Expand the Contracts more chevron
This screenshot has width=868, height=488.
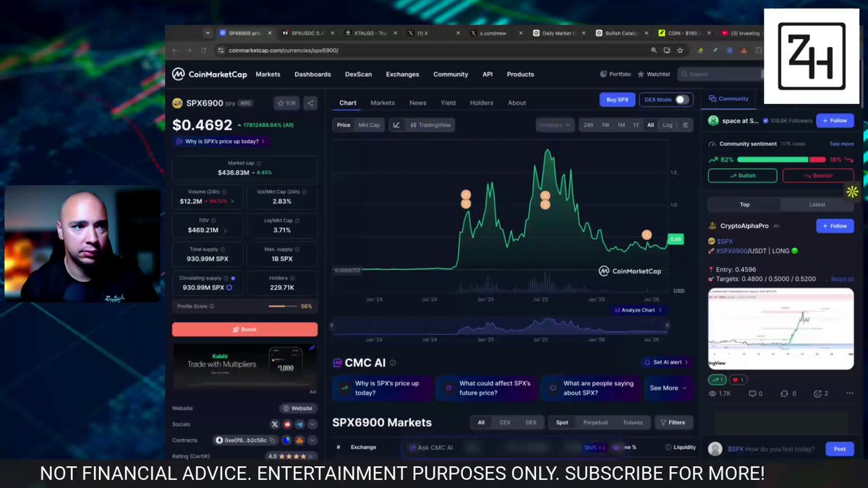point(312,440)
